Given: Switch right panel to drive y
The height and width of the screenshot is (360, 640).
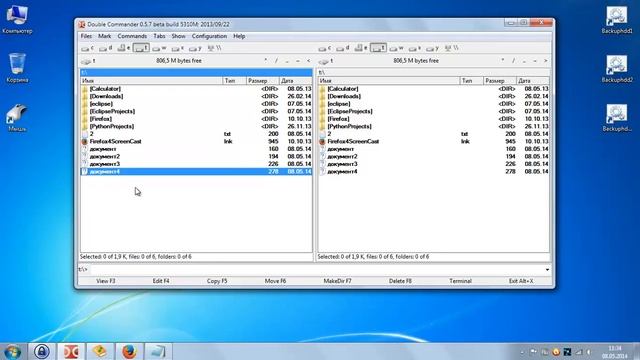Looking at the screenshot, I should (433, 48).
